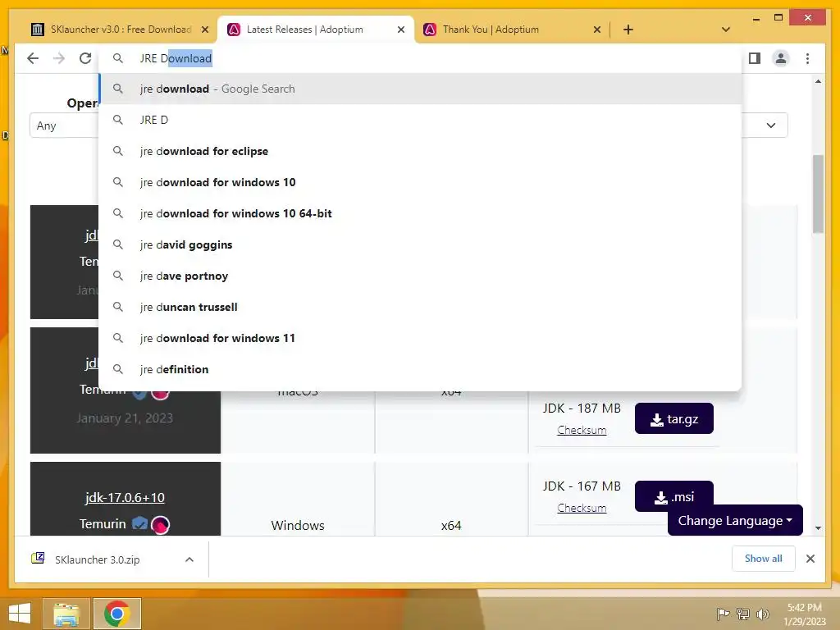
Task: Open the Change Language dropdown
Action: (x=735, y=521)
